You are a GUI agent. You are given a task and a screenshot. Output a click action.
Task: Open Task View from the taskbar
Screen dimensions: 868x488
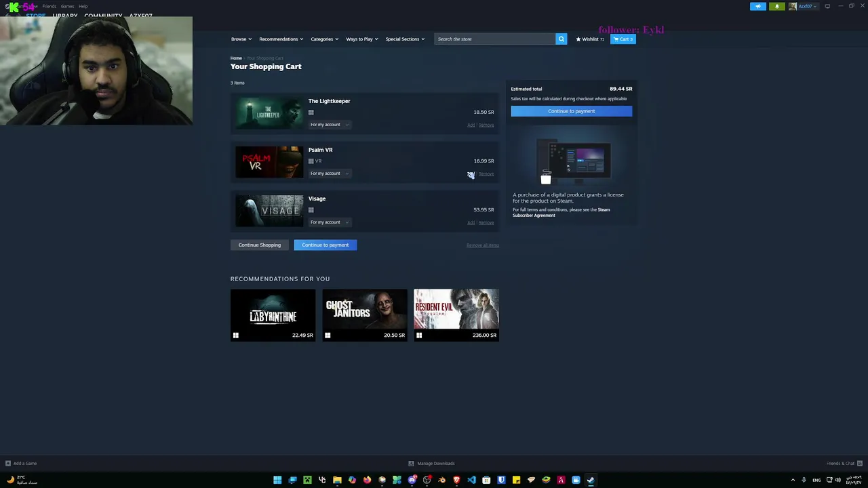pyautogui.click(x=292, y=480)
